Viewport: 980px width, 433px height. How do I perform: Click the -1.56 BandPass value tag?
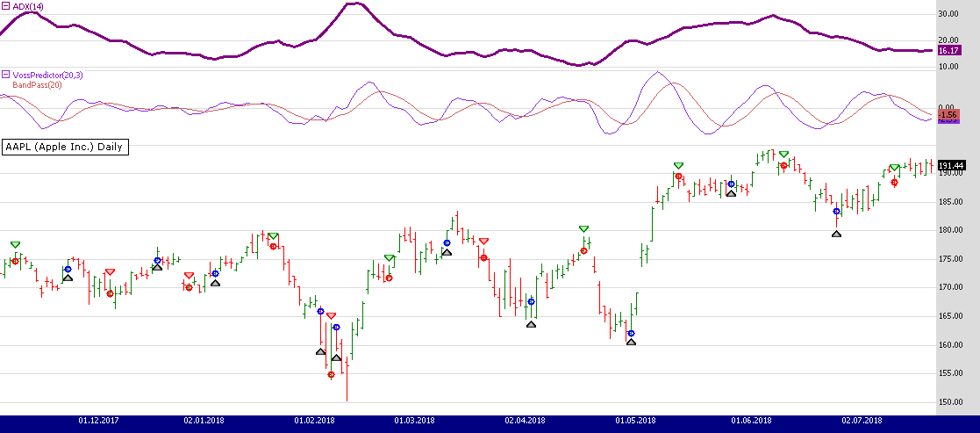click(948, 114)
